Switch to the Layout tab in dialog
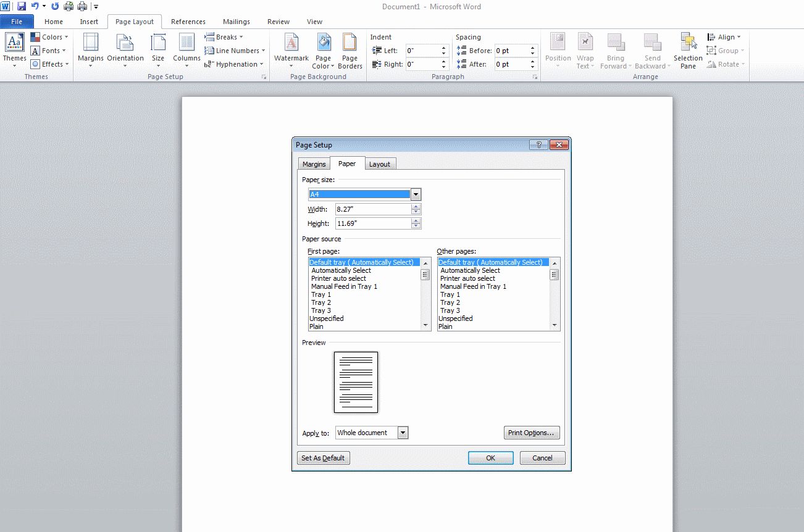 point(379,164)
